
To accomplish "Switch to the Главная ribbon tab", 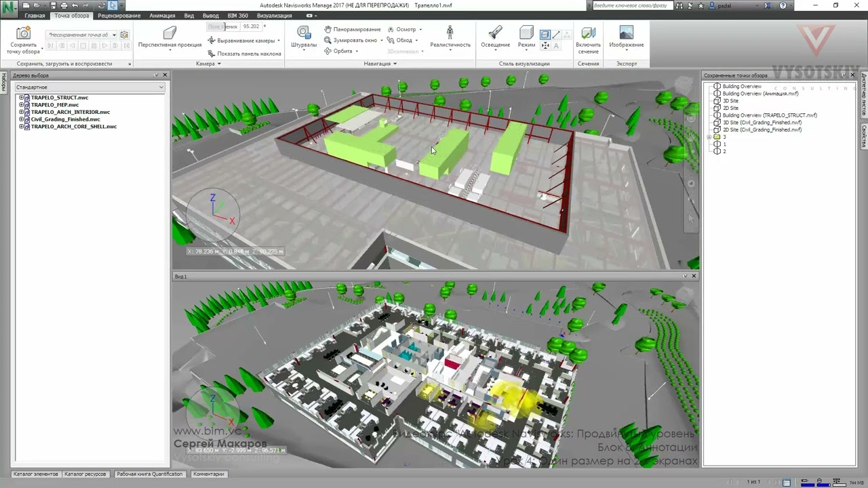I will pos(35,16).
